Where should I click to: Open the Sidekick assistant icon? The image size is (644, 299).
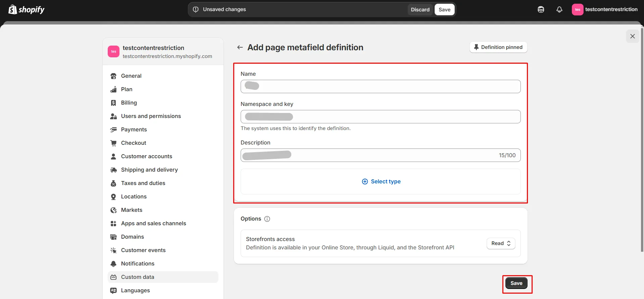click(541, 10)
